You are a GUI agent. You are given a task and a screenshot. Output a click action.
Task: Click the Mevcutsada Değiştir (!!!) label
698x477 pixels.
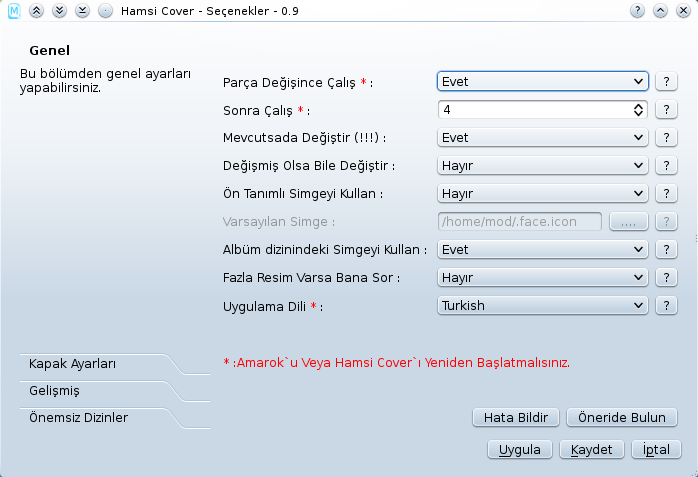point(304,138)
